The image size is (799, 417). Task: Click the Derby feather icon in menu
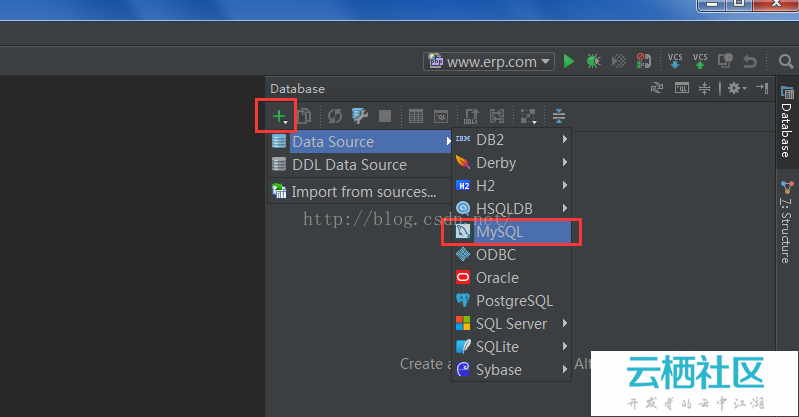[x=463, y=162]
